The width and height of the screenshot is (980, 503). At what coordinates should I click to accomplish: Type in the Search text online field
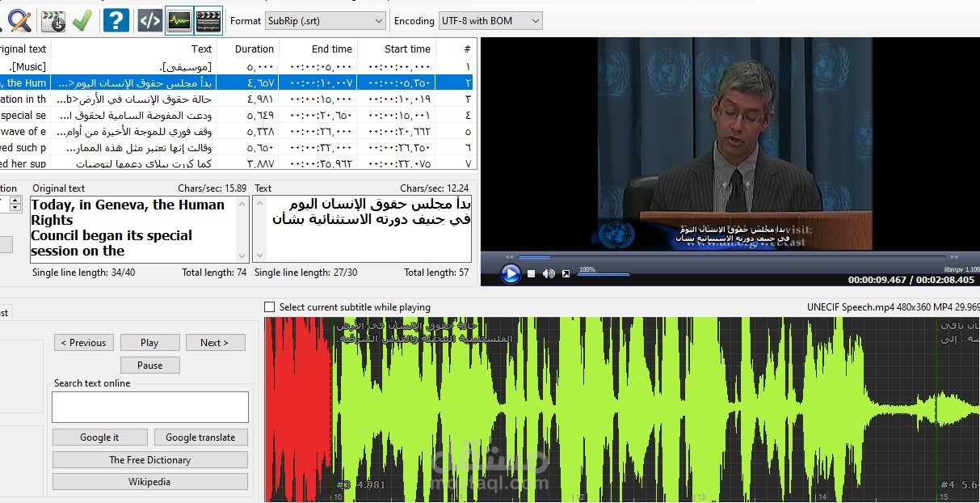pyautogui.click(x=149, y=406)
